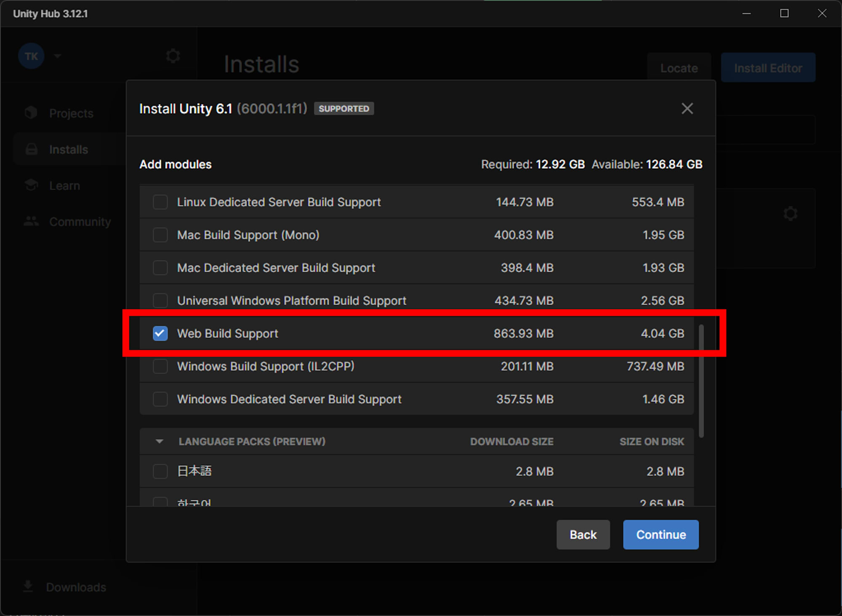The height and width of the screenshot is (616, 842).
Task: Open the preferences gear icon beside avatar
Action: point(173,56)
